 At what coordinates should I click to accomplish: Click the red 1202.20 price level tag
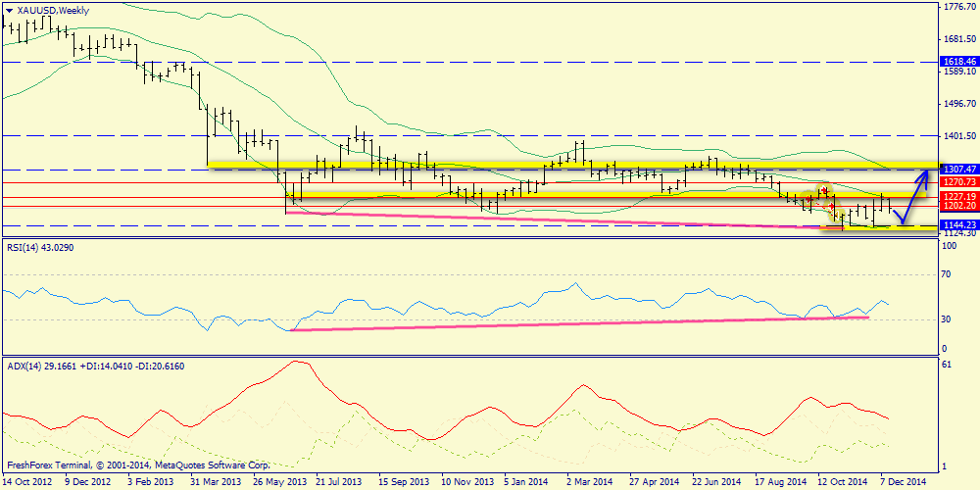(958, 205)
